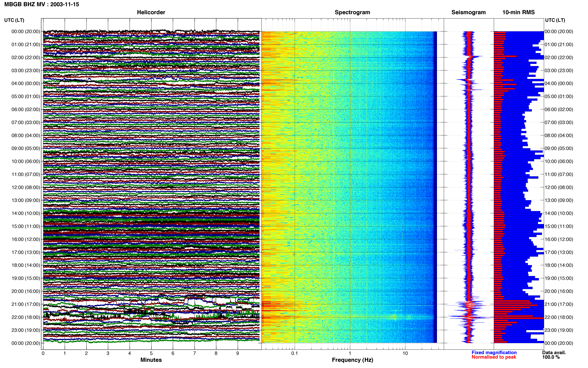Click left time label 22:00 (18:00)

[x=26, y=317]
